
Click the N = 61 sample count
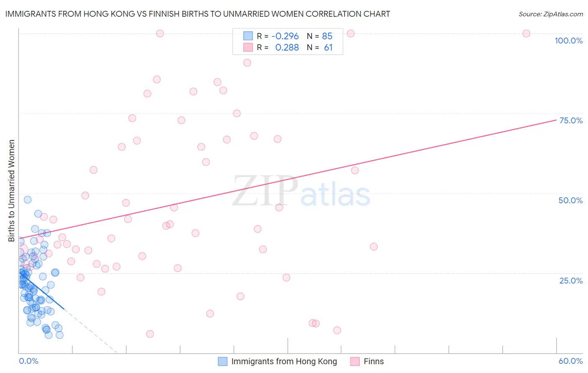tap(320, 47)
